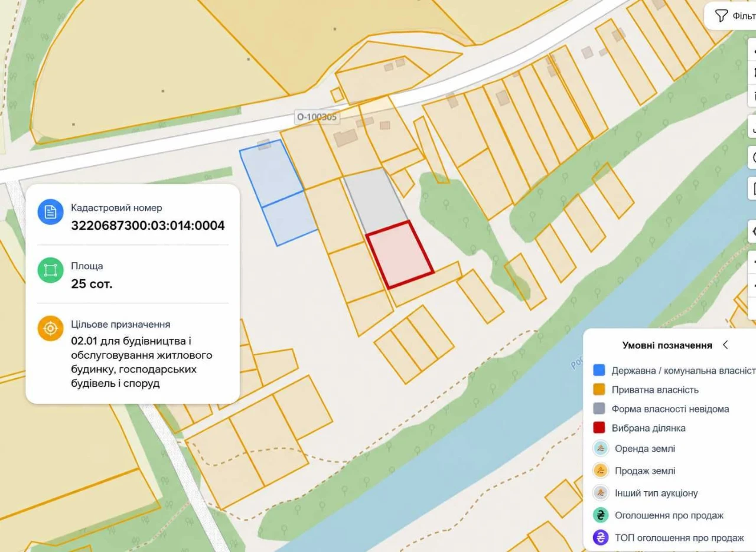Click the blue Державна / комунальна власність swatch

pyautogui.click(x=599, y=371)
